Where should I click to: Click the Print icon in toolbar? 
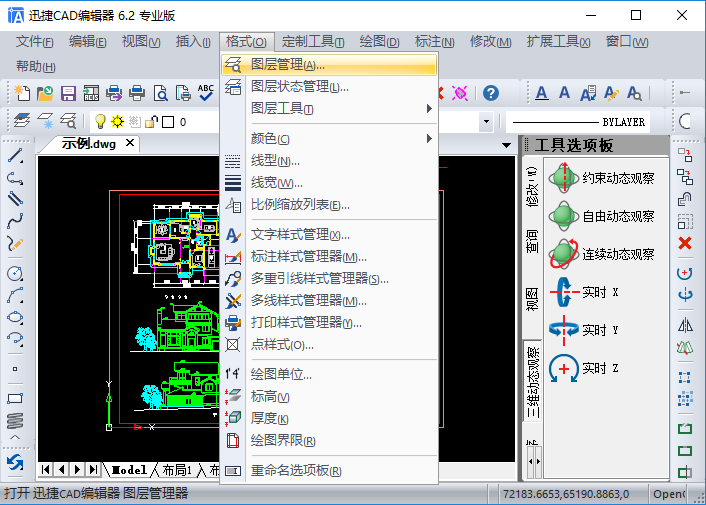pos(137,93)
